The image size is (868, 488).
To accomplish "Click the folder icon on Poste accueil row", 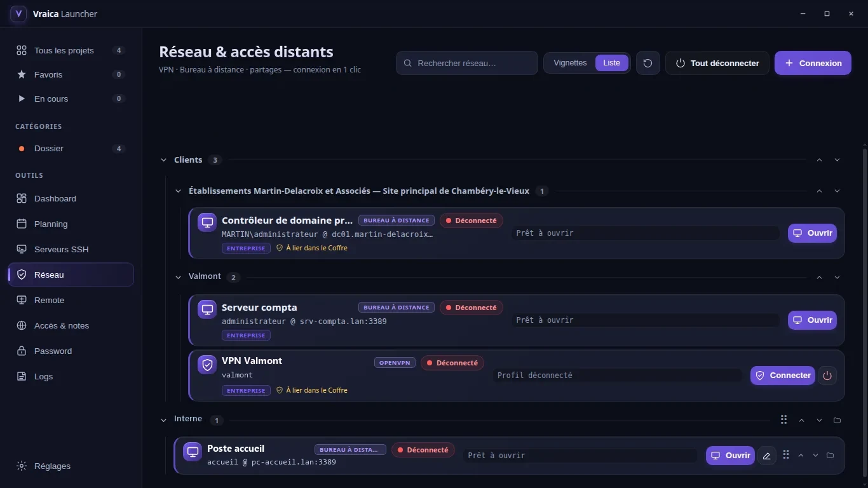I will (x=830, y=455).
